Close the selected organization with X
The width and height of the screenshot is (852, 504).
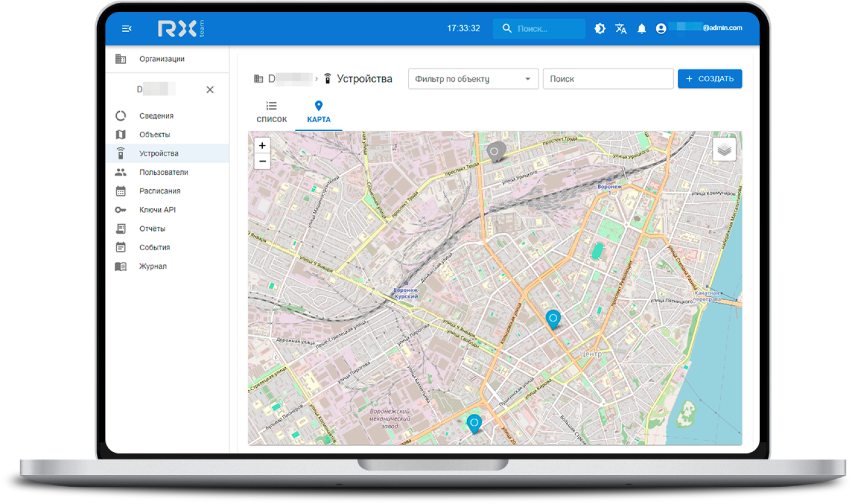210,90
